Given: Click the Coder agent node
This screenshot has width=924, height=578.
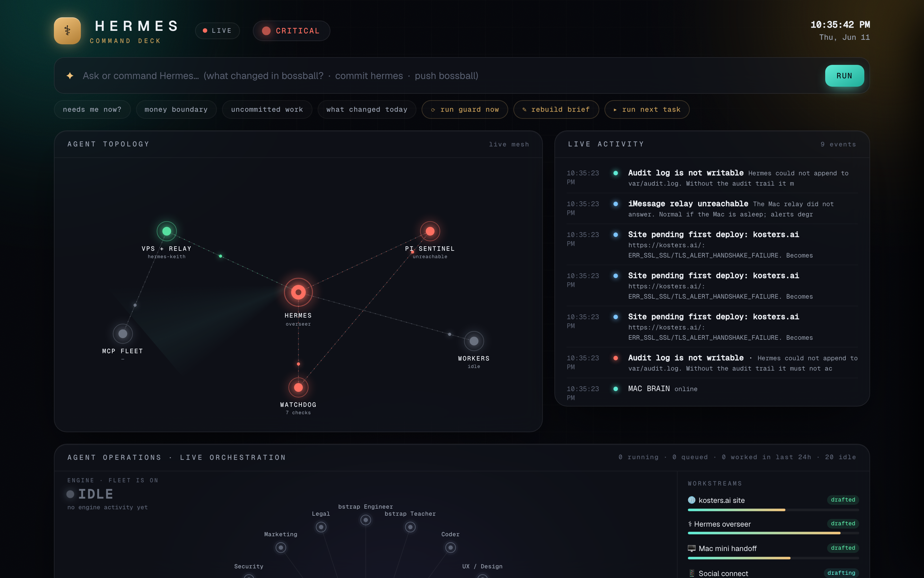Looking at the screenshot, I should tap(450, 548).
